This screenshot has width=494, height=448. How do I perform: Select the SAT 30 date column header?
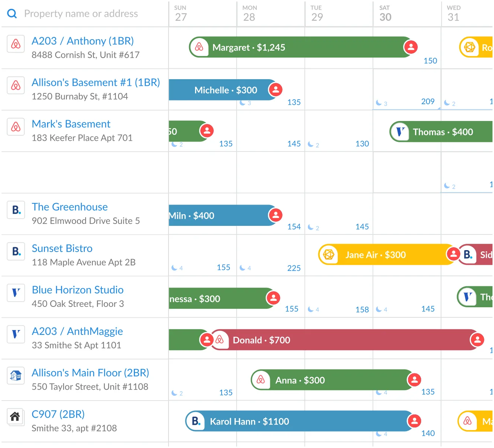[x=407, y=14]
